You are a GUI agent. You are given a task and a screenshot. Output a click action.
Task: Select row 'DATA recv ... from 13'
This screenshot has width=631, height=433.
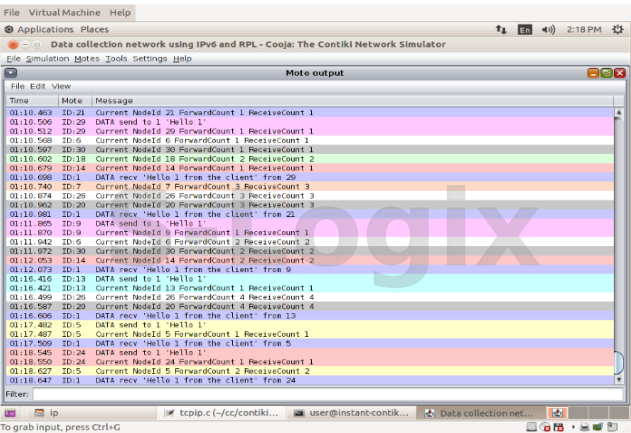(x=310, y=316)
